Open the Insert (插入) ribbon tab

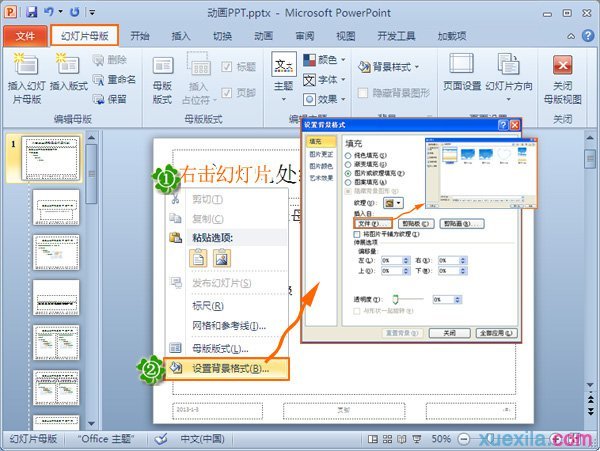tap(181, 36)
